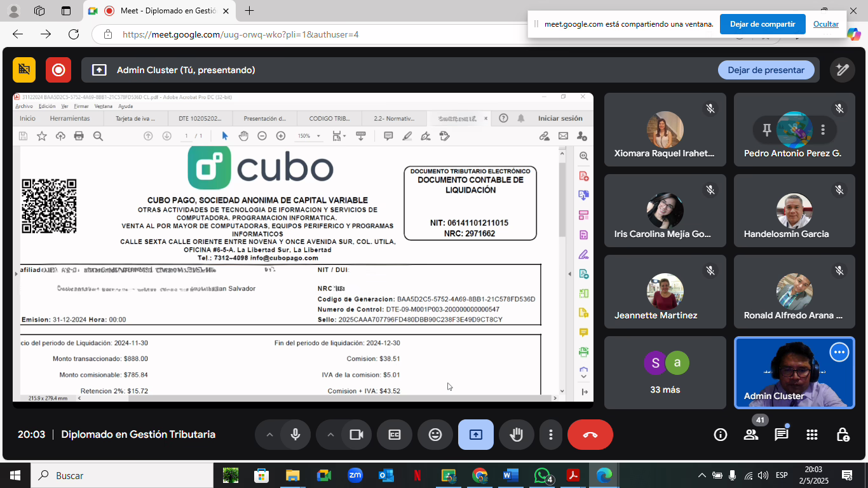
Task: Click the Ocultar link
Action: 826,24
